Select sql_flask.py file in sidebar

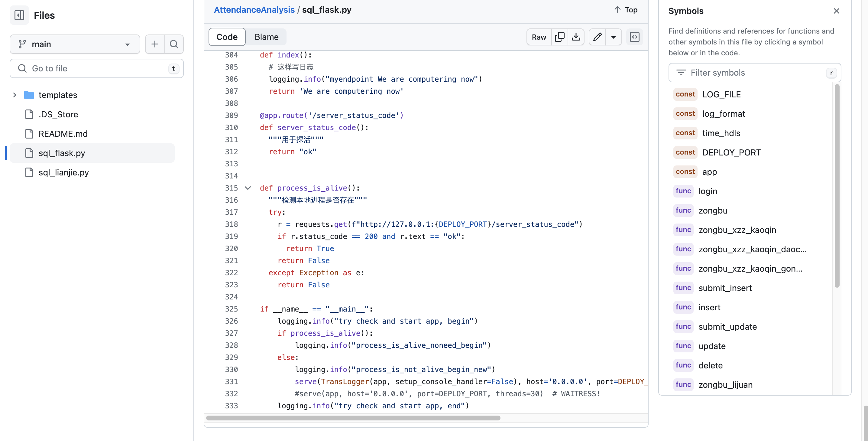62,153
